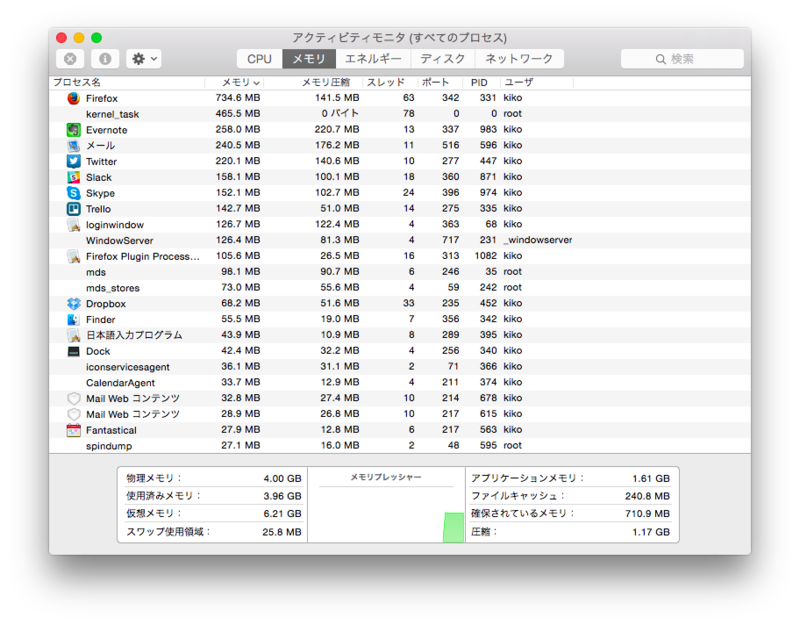Open the ネットワーク tab
This screenshot has width=800, height=625.
[x=519, y=59]
